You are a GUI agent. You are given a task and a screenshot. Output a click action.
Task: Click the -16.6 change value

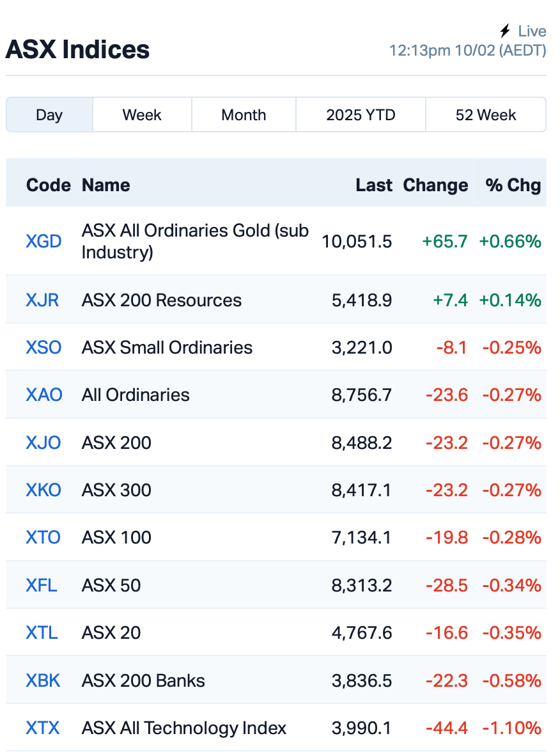pos(447,632)
